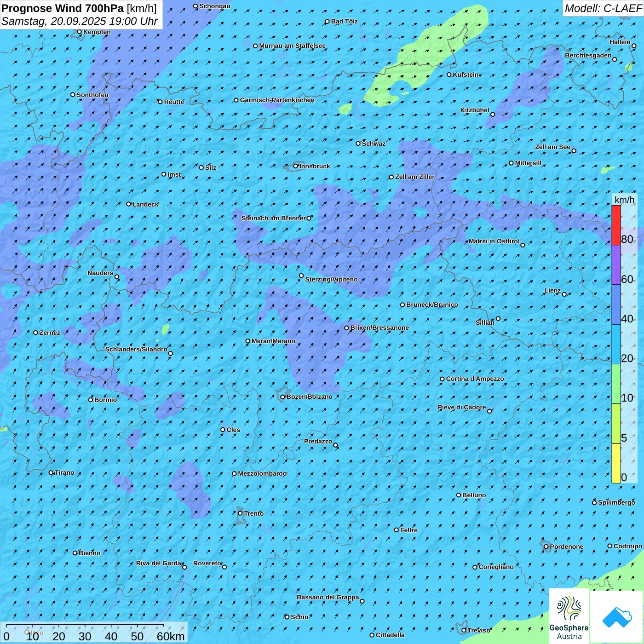Click the 'Codroipo' label
Image resolution: width=644 pixels, height=644 pixels.
coord(628,546)
